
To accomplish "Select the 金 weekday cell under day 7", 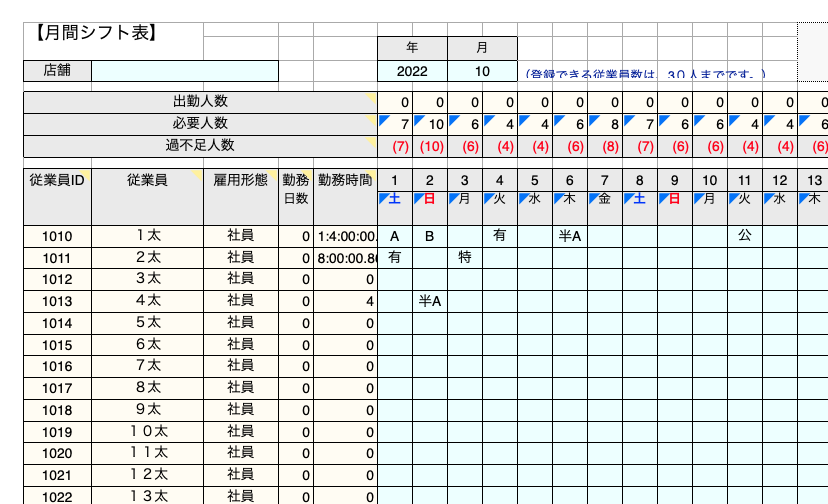I will click(x=605, y=199).
